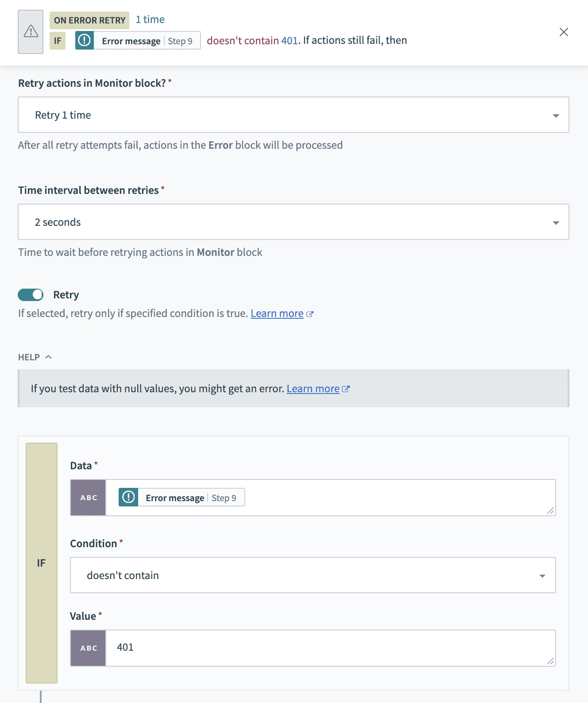The height and width of the screenshot is (703, 588).
Task: Open the Condition dropdown showing doesn't contain
Action: point(313,576)
